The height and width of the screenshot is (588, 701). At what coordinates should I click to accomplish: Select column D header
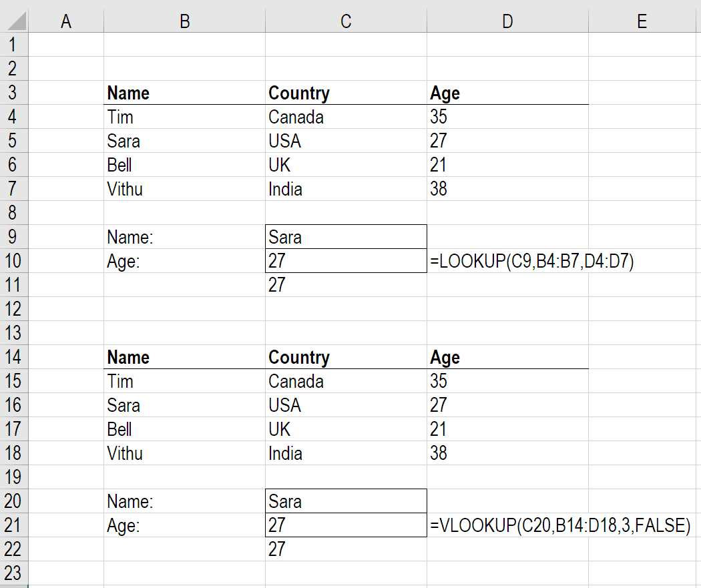[507, 21]
